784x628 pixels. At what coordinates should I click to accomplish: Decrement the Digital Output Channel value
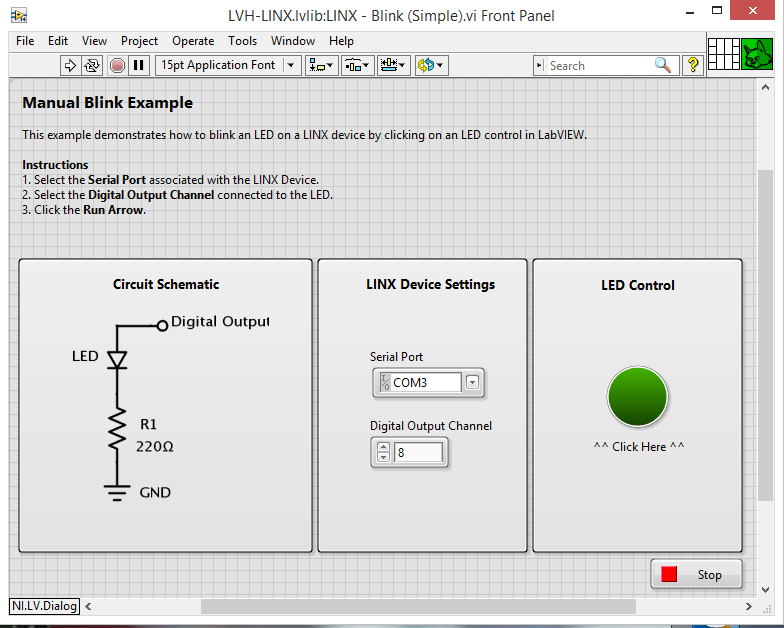coord(384,457)
